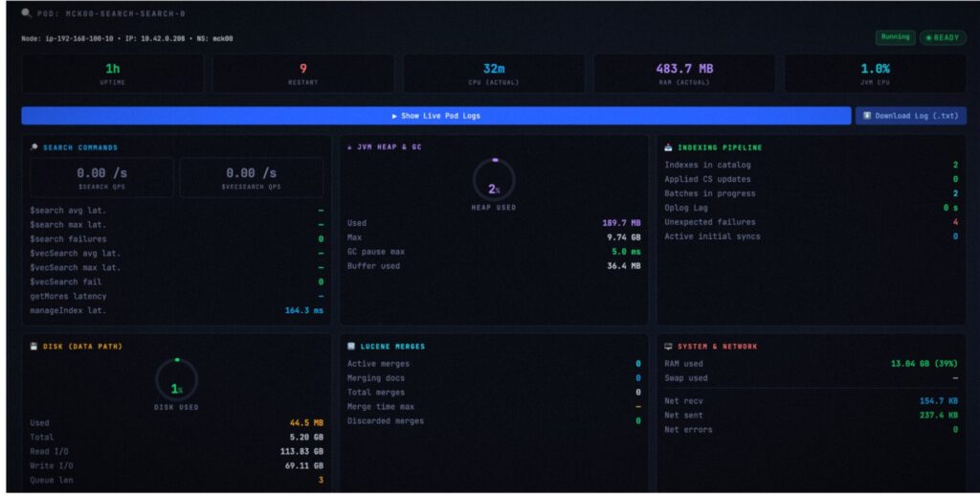Screen dimensions: 980x496
Task: Click the Unexpected failures row
Action: coord(812,222)
